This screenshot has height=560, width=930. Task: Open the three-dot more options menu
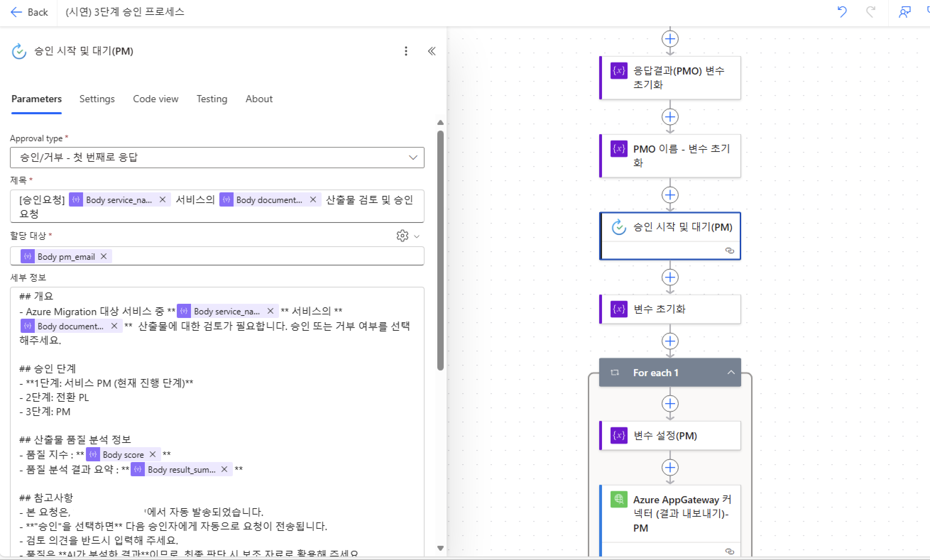pyautogui.click(x=406, y=51)
